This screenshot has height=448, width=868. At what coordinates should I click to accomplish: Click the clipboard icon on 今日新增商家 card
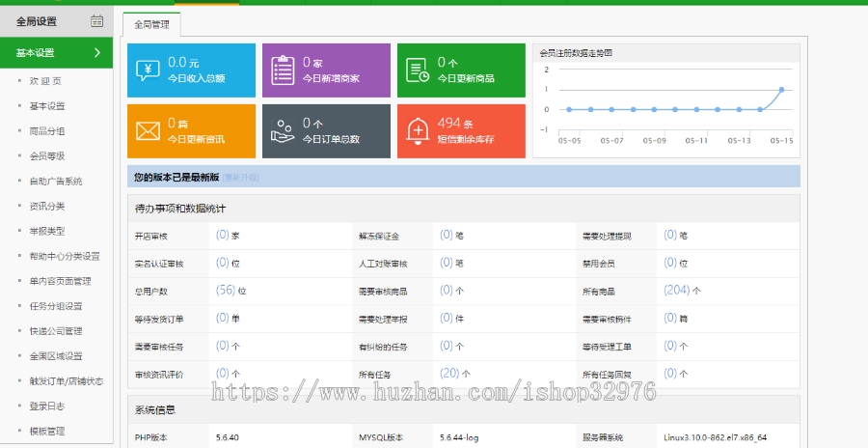pos(283,70)
